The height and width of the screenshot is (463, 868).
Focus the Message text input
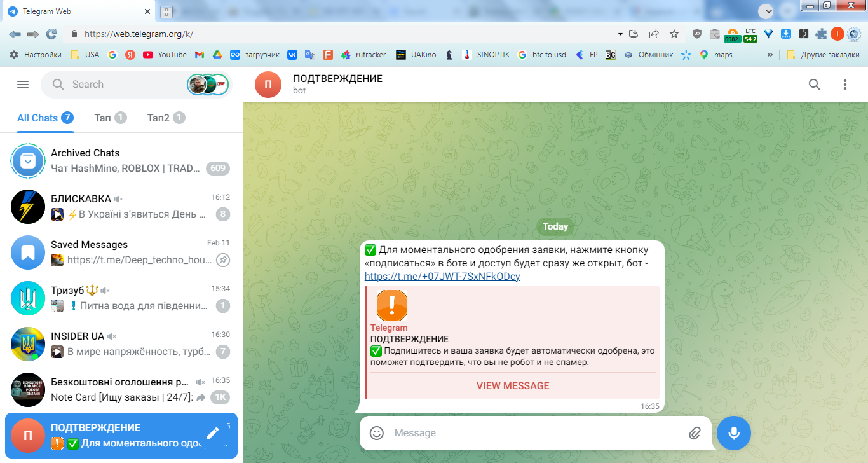(537, 433)
